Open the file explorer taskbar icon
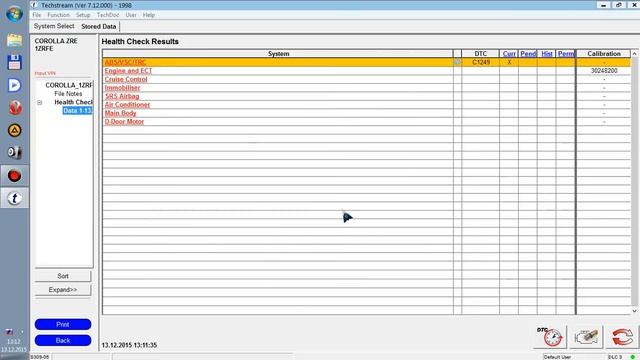Viewport: 640px width, 360px height. tap(14, 40)
